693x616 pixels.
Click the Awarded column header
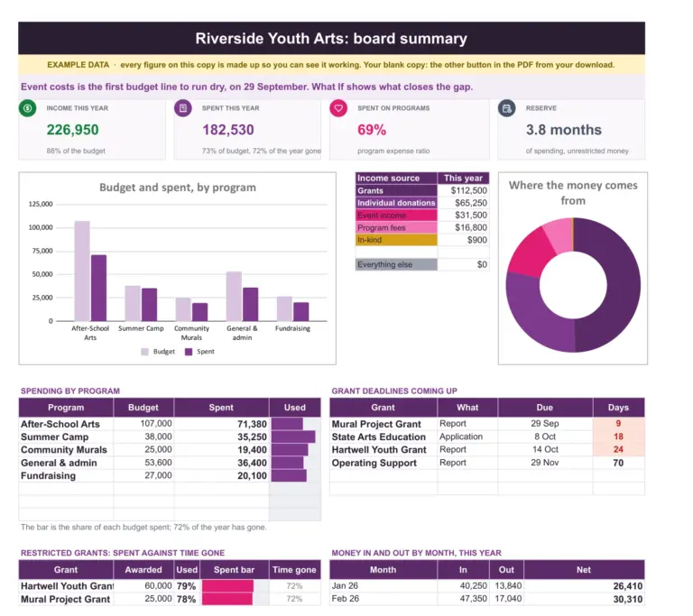143,570
